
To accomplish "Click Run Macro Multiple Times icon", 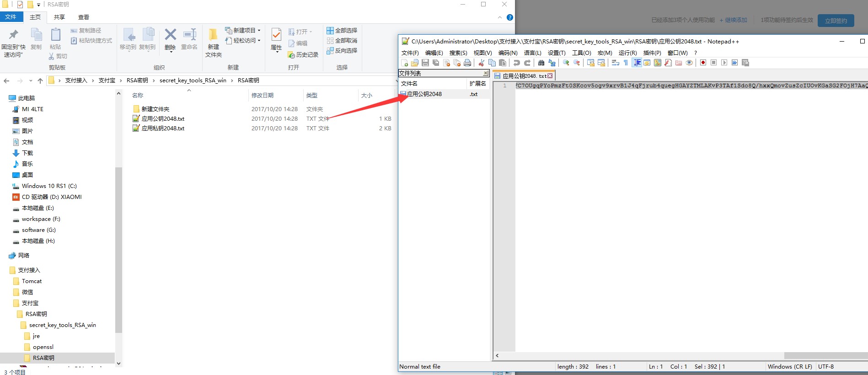I will [734, 63].
